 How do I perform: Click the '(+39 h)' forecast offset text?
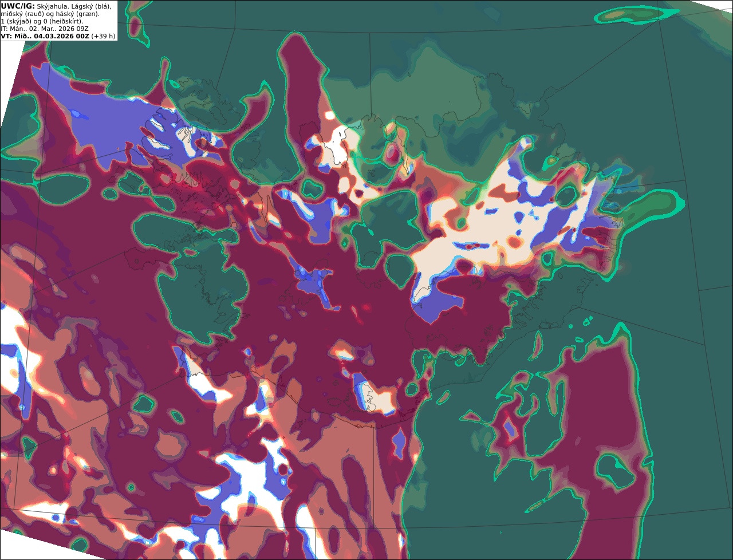pos(103,36)
